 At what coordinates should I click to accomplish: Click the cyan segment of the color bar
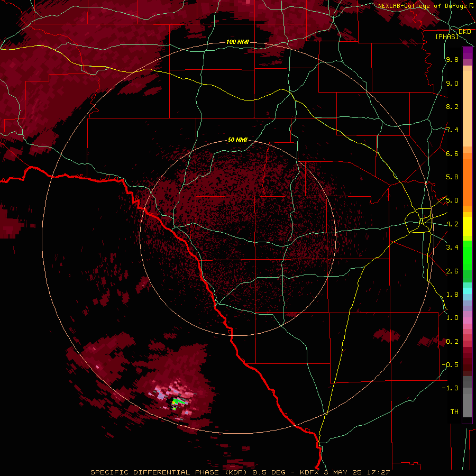467,290
